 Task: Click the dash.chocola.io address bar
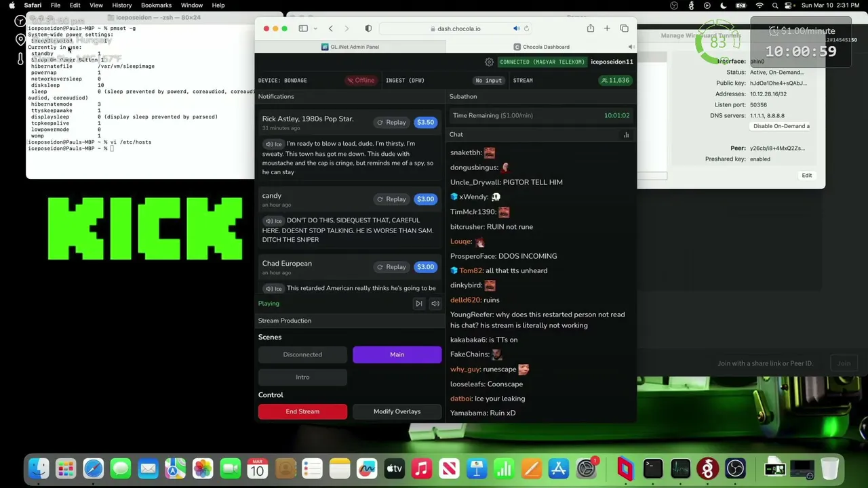[x=455, y=28]
